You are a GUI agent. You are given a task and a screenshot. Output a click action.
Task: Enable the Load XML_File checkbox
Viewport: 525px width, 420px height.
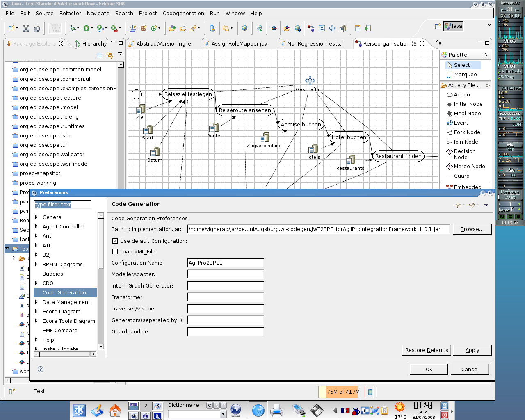[x=115, y=252]
